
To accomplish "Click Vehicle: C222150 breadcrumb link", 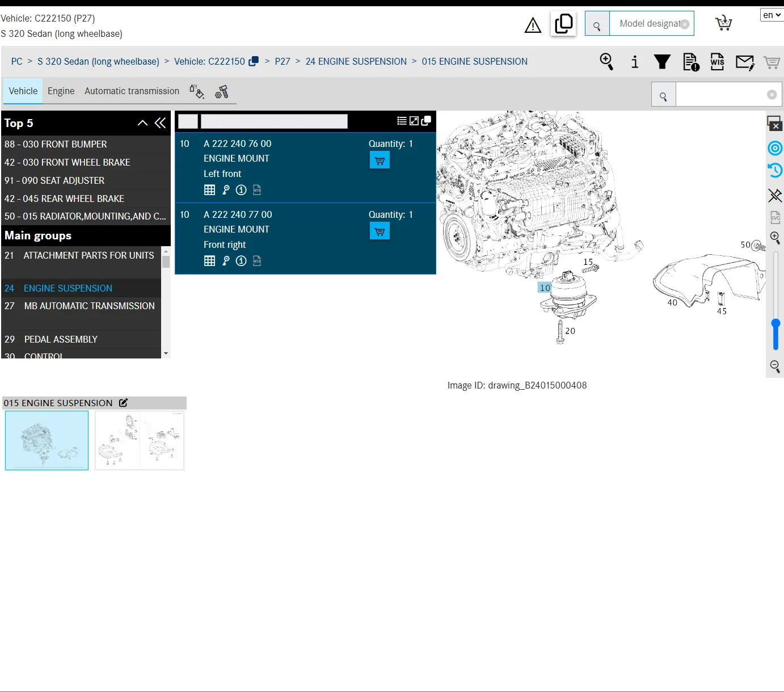I will pos(209,61).
